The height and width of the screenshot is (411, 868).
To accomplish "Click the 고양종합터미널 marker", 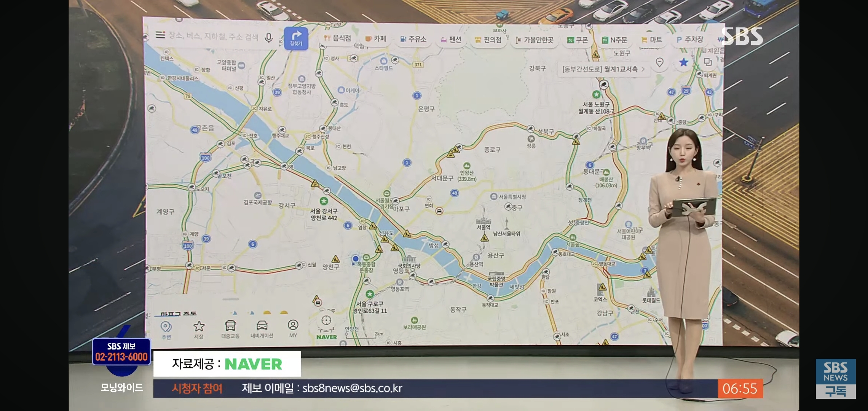I will [241, 65].
